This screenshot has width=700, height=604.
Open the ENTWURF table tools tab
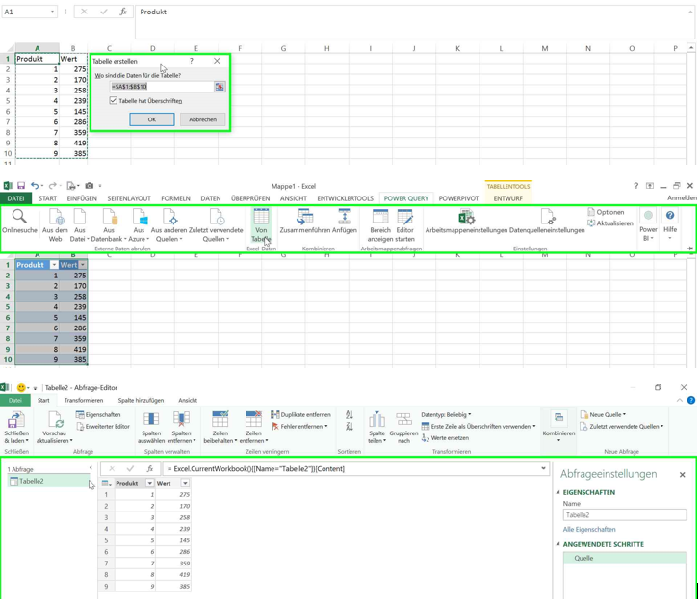pyautogui.click(x=507, y=198)
